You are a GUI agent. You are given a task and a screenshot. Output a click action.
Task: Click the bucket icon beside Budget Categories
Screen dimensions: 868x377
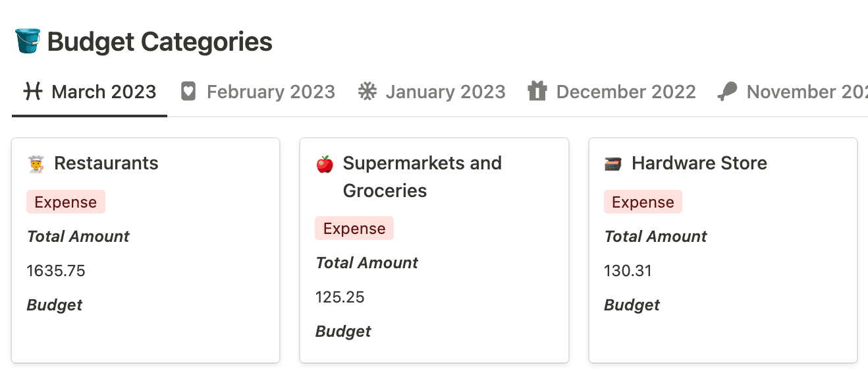[28, 42]
